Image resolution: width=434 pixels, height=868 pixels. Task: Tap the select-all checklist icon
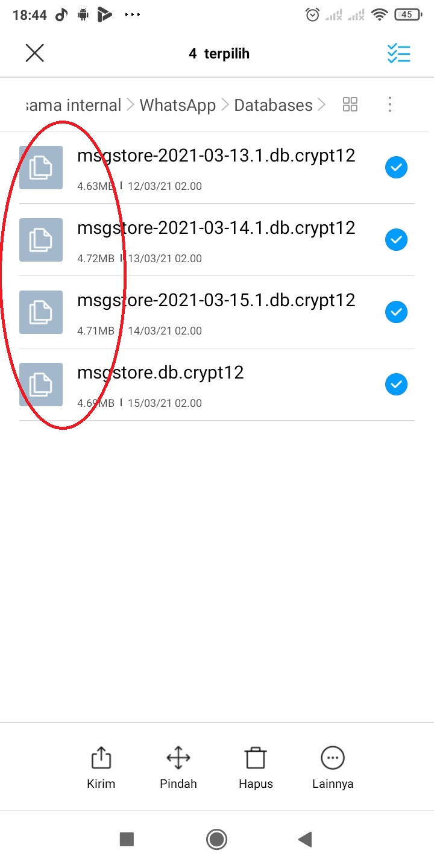tap(398, 54)
